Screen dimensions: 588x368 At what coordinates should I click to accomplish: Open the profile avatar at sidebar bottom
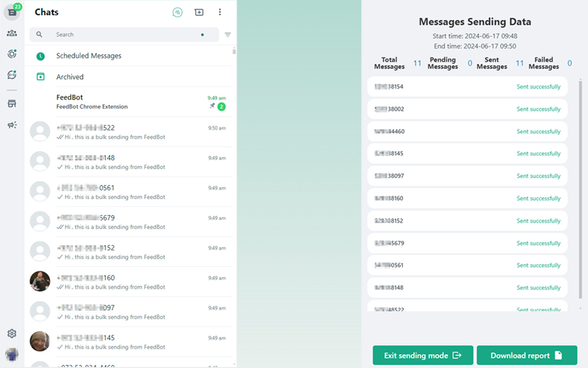tap(12, 355)
